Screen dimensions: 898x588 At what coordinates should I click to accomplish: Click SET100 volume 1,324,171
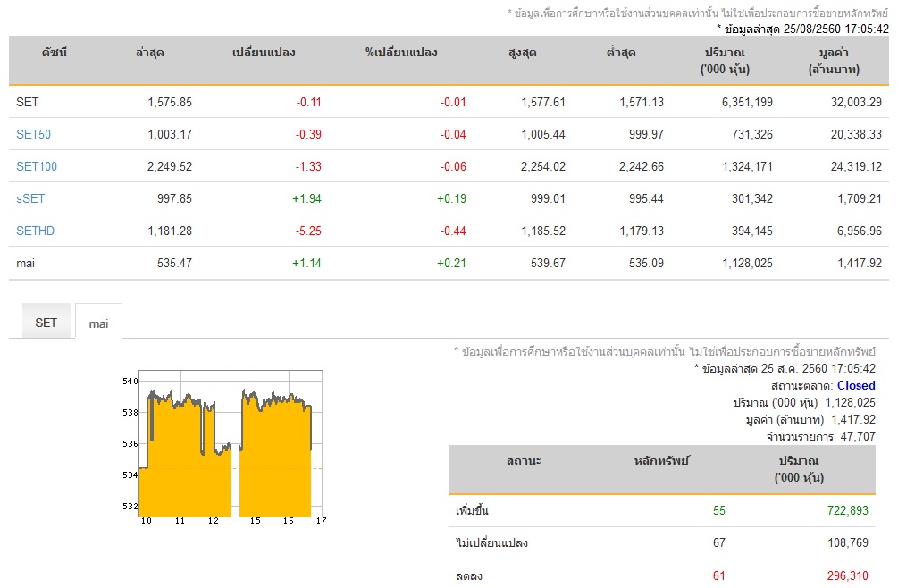click(747, 166)
